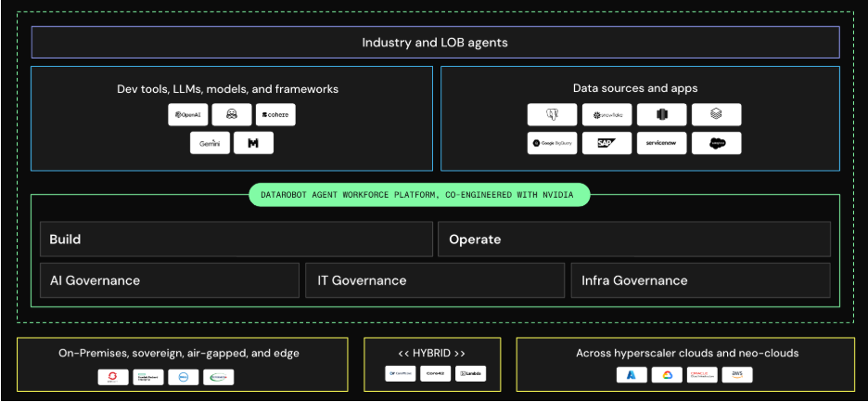Viewport: 868px width, 402px height.
Task: Select the ServiceNow logo tile
Action: (661, 143)
